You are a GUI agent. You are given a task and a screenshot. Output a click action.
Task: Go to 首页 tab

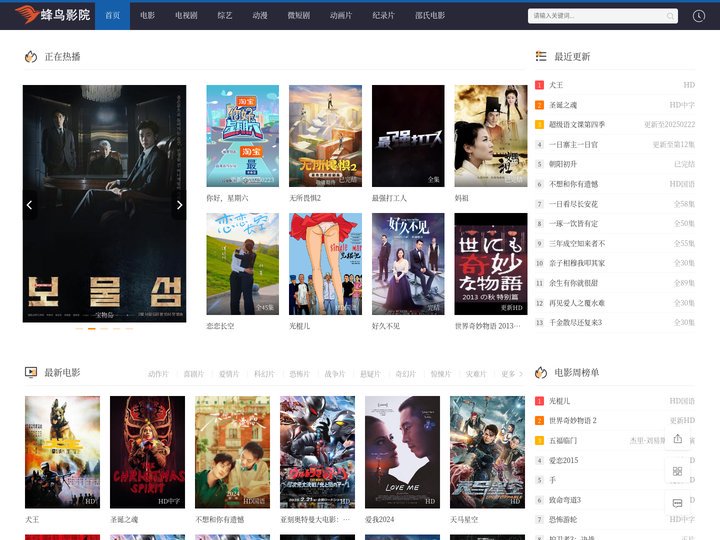112,16
